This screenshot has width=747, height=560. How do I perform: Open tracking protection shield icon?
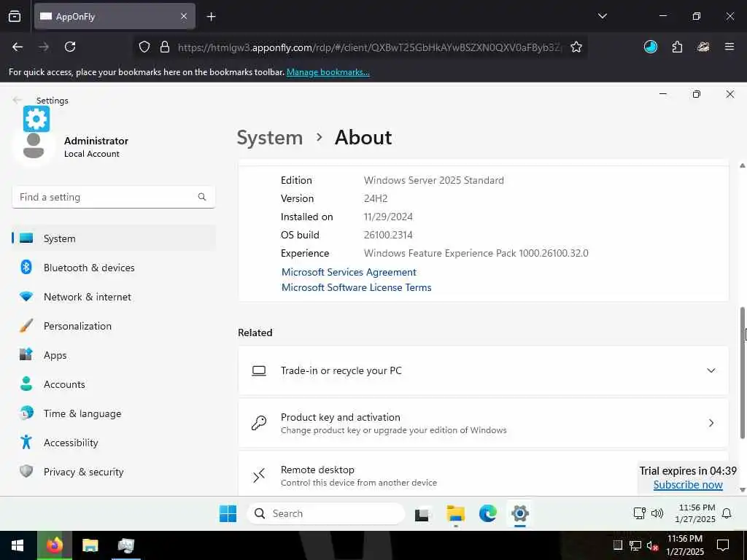(144, 47)
